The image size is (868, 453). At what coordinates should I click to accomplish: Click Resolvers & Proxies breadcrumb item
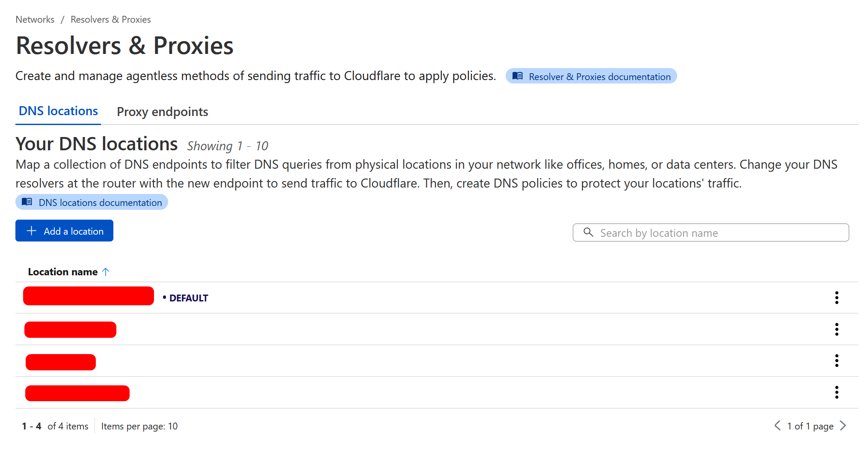[x=110, y=20]
